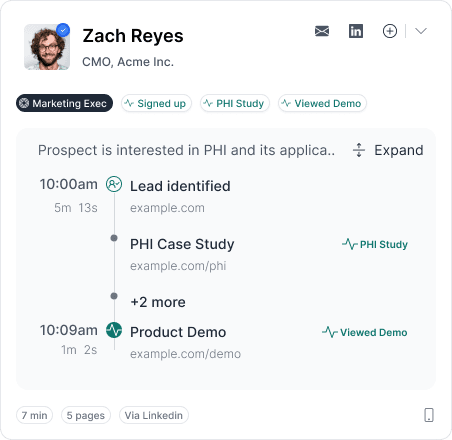Click the Lead identified timeline icon
Viewport: 452px width, 440px height.
point(114,184)
